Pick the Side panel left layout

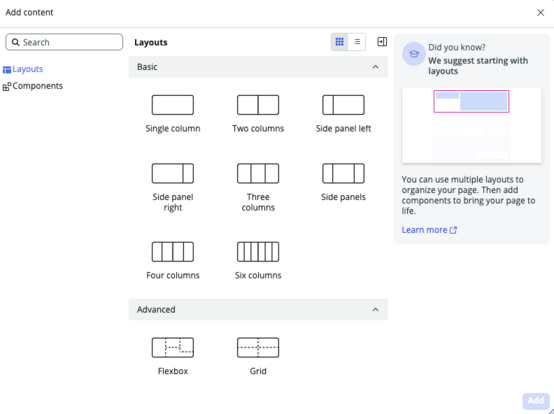(343, 105)
